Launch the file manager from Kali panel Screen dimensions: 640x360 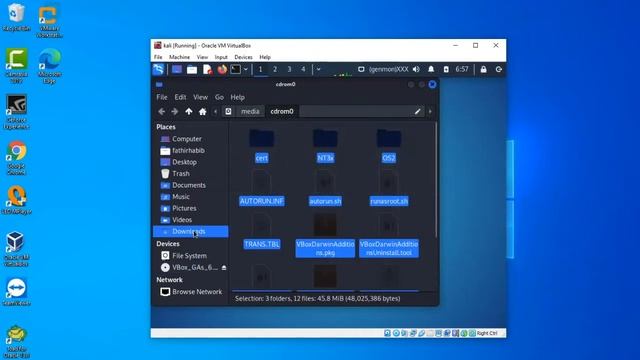coord(192,69)
